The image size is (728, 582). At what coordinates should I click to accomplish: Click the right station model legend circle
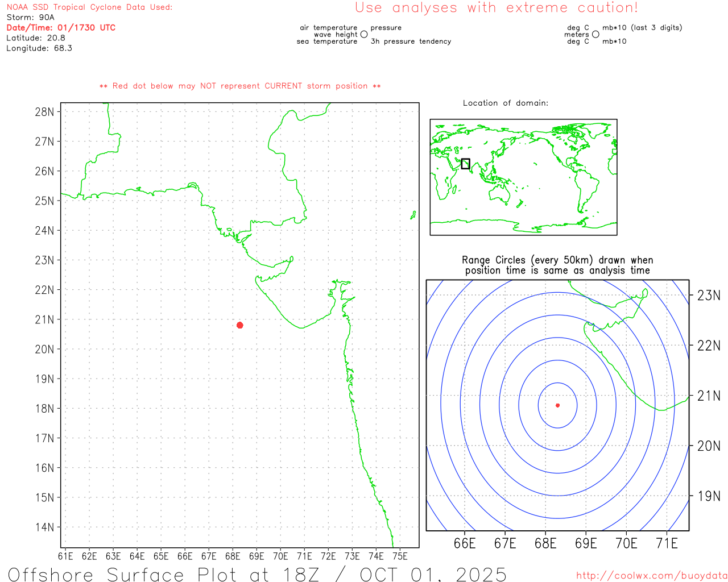(595, 34)
